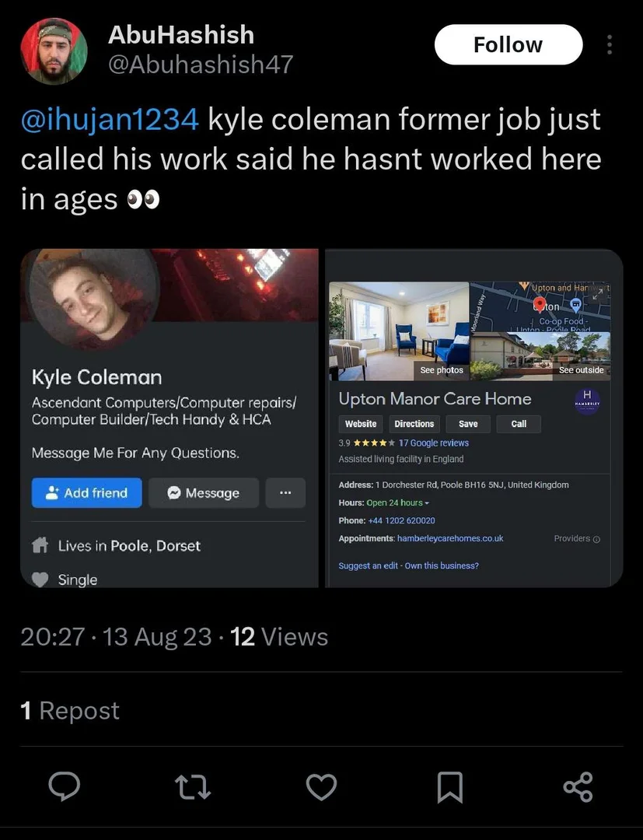This screenshot has height=840, width=643.
Task: Expand the Open 24 hours dropdown arrow
Action: pos(427,503)
